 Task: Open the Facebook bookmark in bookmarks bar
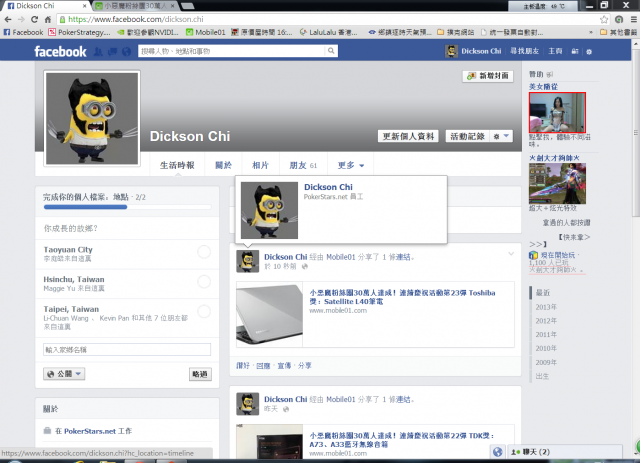[x=23, y=32]
